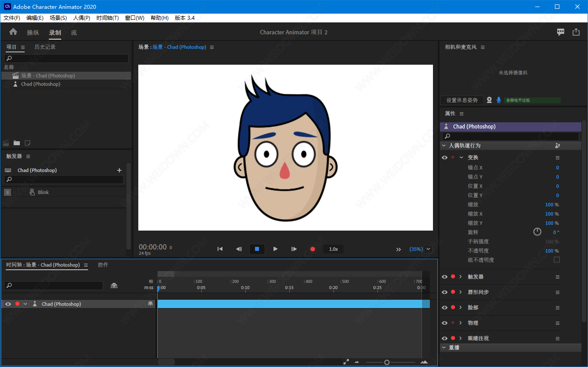Image resolution: width=588 pixels, height=367 pixels.
Task: Toggle the eye for the 触发器 behavior
Action: [x=444, y=277]
